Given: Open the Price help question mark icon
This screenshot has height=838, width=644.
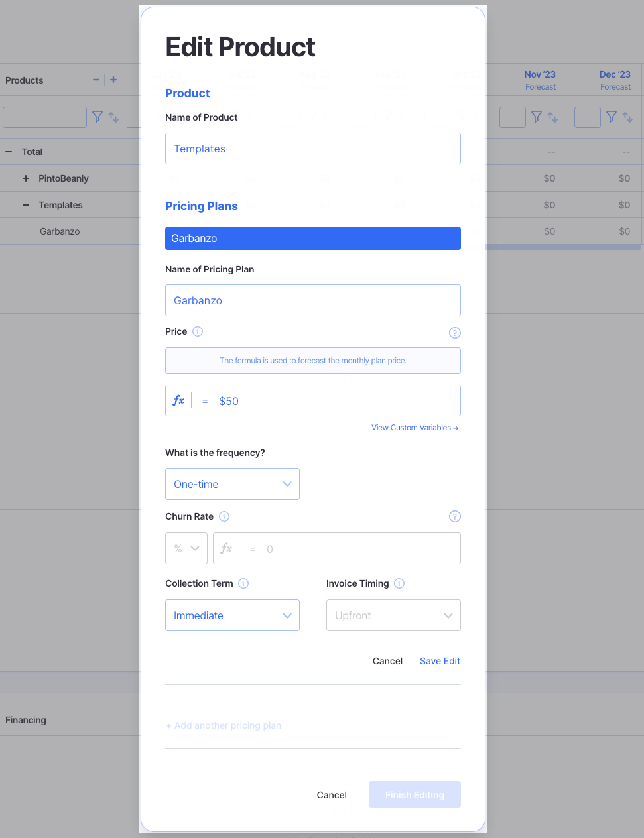Looking at the screenshot, I should (454, 333).
